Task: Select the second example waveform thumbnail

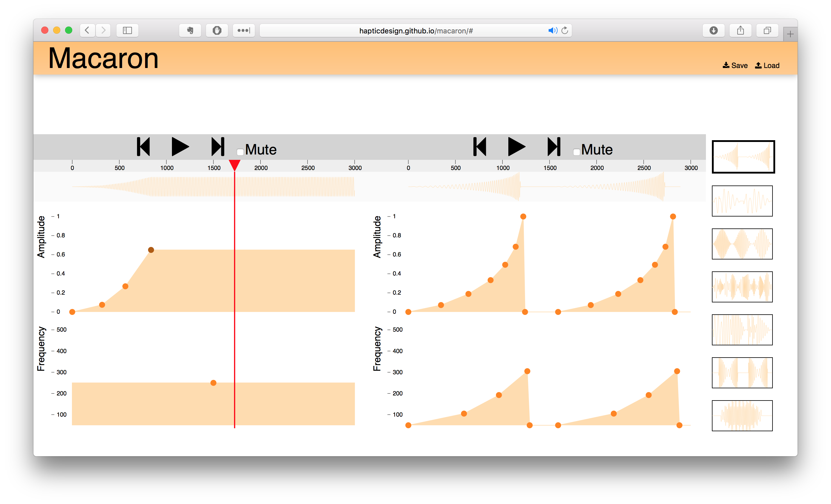Action: [x=742, y=201]
